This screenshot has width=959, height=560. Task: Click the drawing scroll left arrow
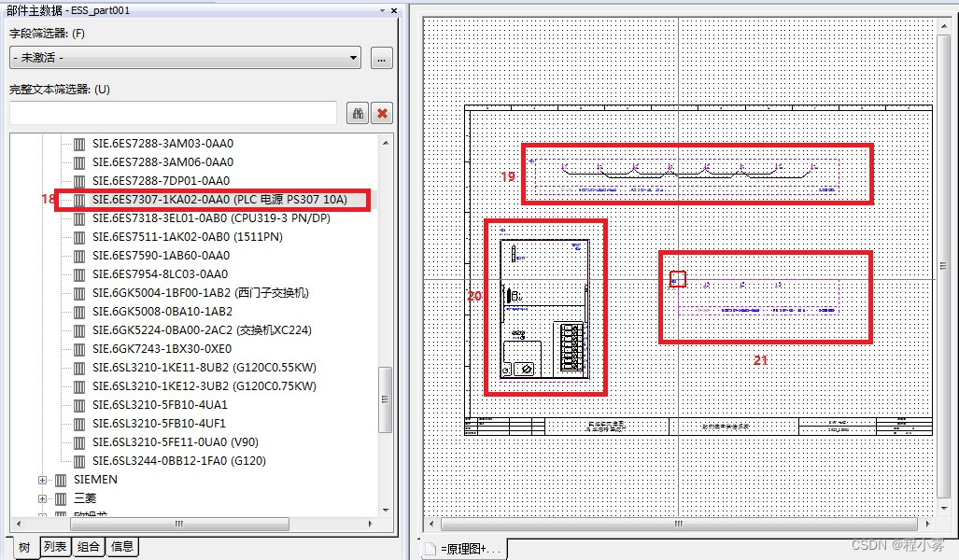click(x=431, y=524)
